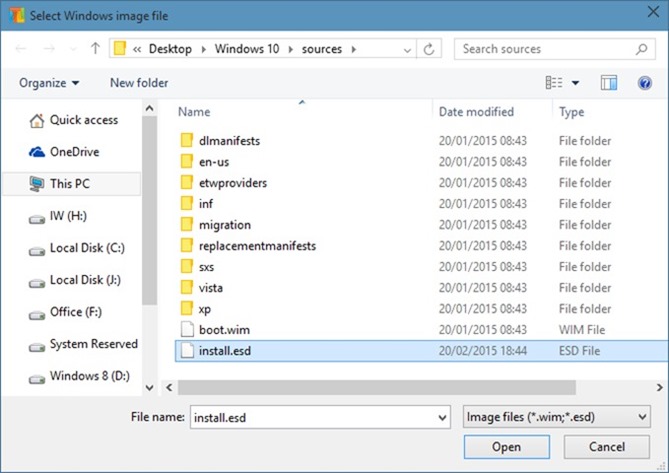Viewport: 669px width, 473px height.
Task: Click the sidebar vertical scrollbar thumb
Action: [x=149, y=210]
